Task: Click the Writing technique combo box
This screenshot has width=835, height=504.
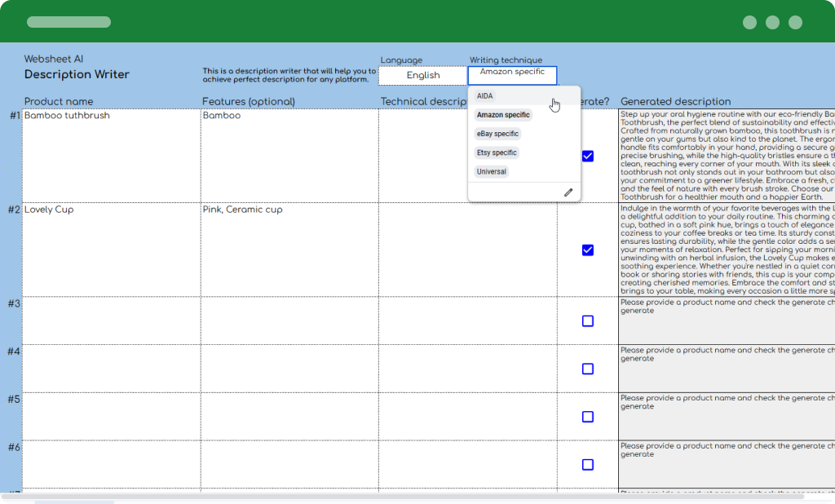Action: coord(512,75)
